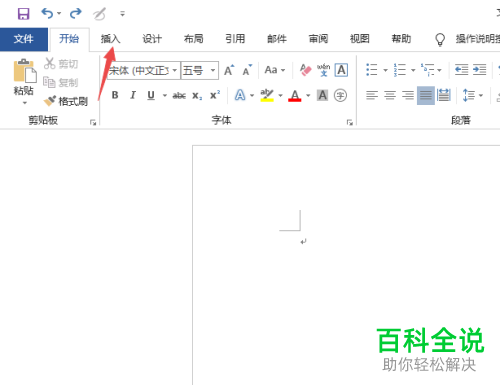Align text left
The image size is (500, 385).
click(x=372, y=96)
